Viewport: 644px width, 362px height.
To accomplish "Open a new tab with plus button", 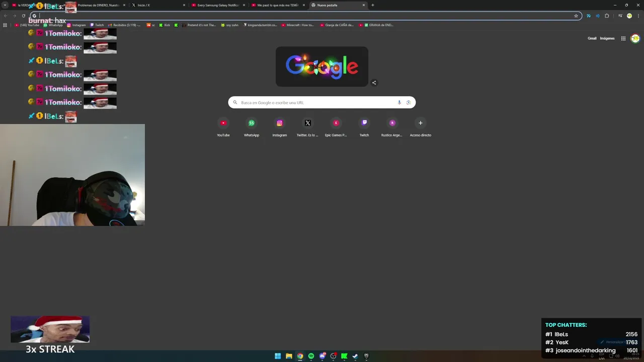I will pos(373,5).
